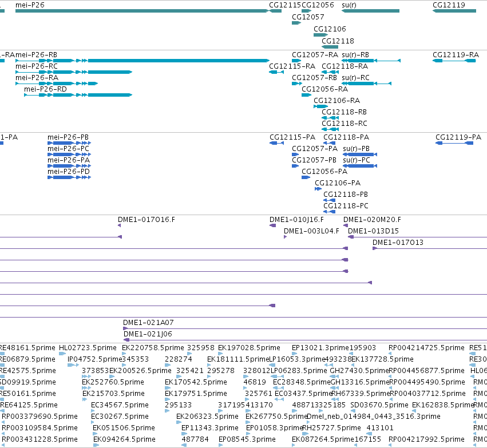Select the DME1-003L04.F clone label
The width and height of the screenshot is (487, 448).
pos(311,231)
